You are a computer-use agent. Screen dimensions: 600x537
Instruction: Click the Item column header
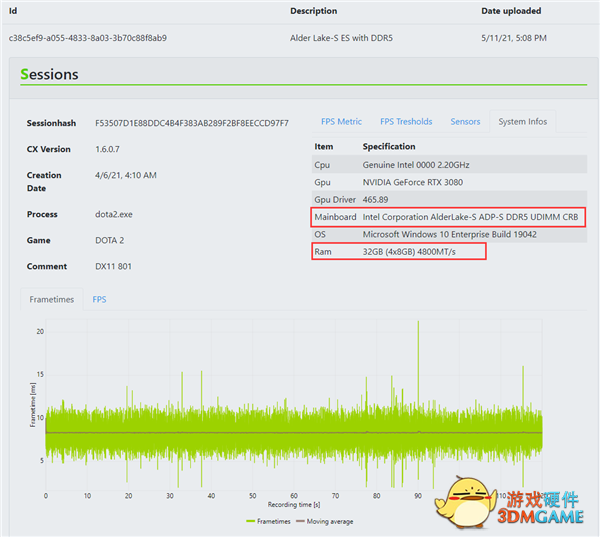click(x=324, y=147)
